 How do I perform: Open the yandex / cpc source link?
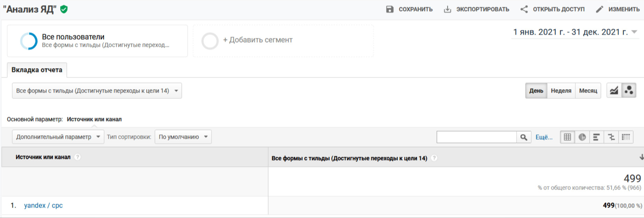pyautogui.click(x=43, y=205)
